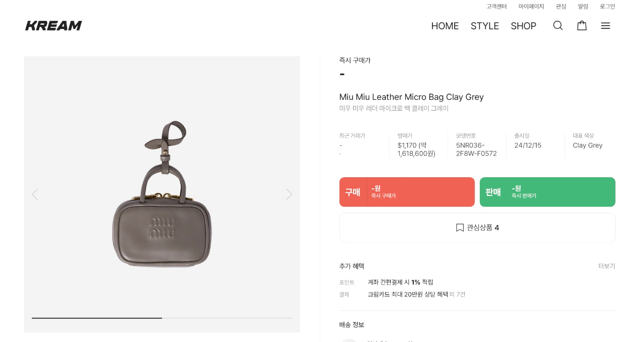644x342 pixels.
Task: Open the hamburger menu icon
Action: (605, 26)
